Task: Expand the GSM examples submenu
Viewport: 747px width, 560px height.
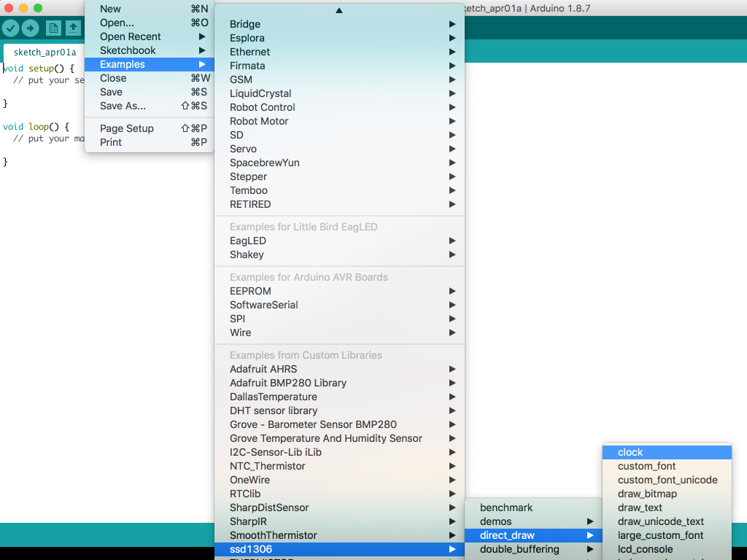Action: point(340,79)
